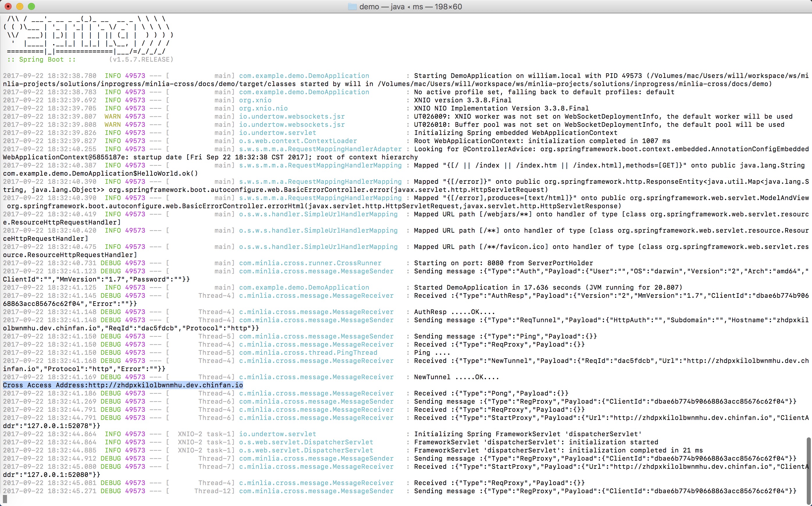Click the yellow minimize window button
This screenshot has width=812, height=506.
click(x=20, y=6)
